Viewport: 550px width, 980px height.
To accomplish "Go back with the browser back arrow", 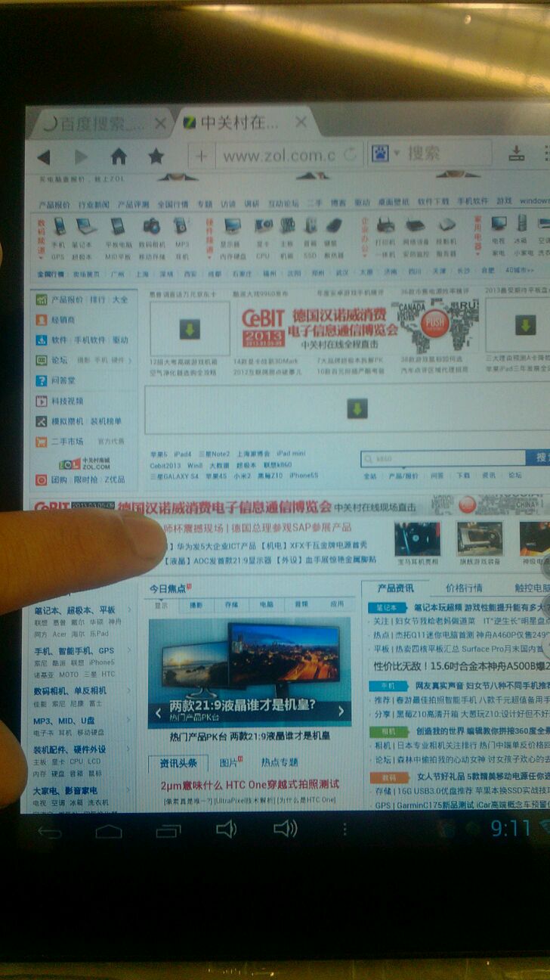I will pyautogui.click(x=43, y=157).
